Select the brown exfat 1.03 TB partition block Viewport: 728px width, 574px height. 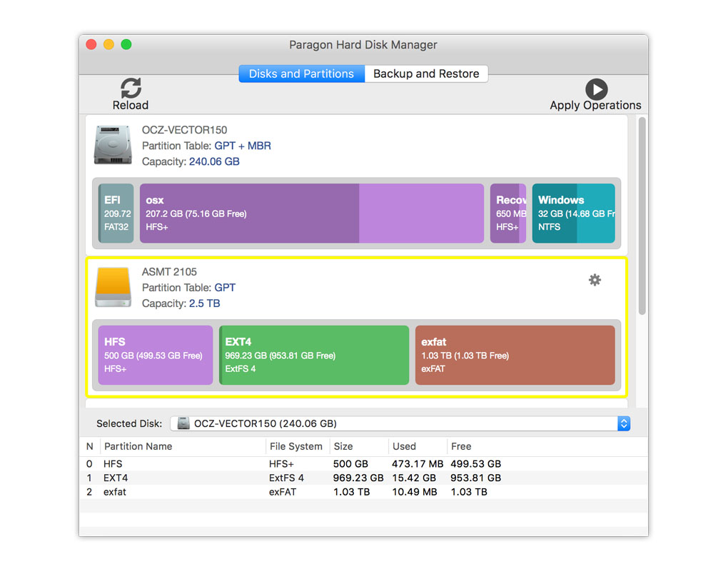click(x=515, y=355)
